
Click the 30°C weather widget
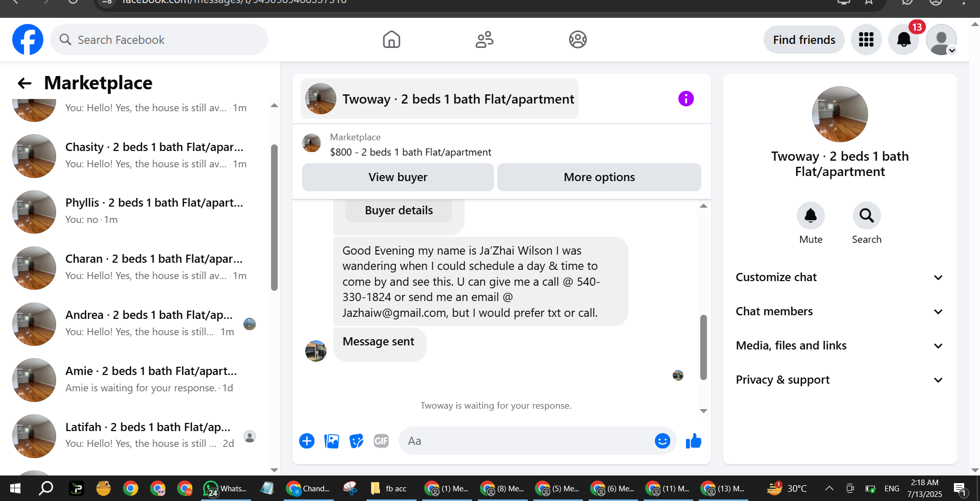click(x=787, y=488)
